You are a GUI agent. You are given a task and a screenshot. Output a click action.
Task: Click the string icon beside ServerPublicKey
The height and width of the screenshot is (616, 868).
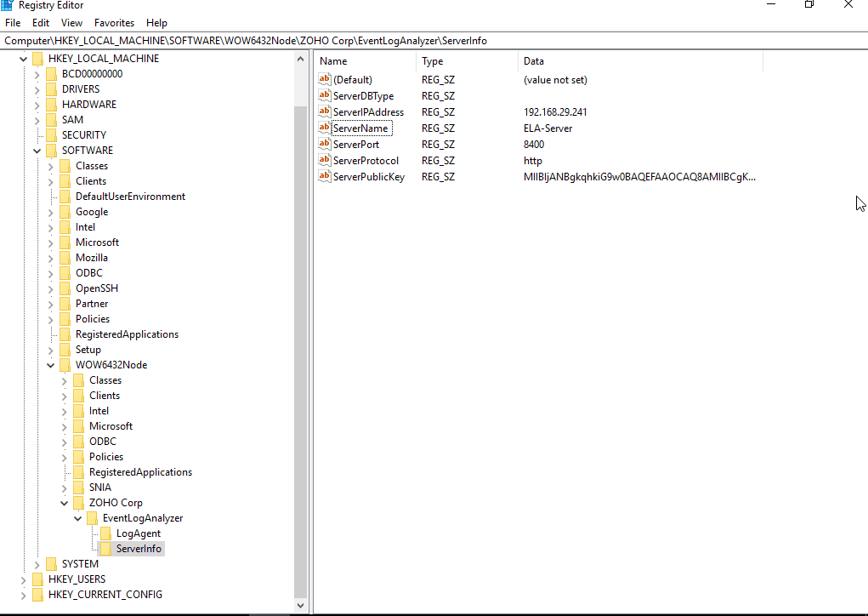point(324,176)
